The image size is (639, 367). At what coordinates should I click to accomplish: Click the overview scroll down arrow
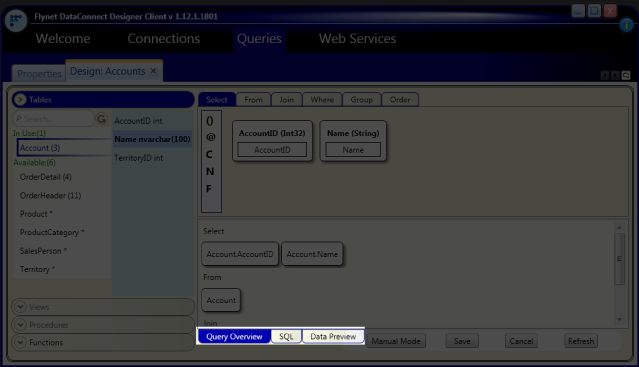pyautogui.click(x=619, y=319)
